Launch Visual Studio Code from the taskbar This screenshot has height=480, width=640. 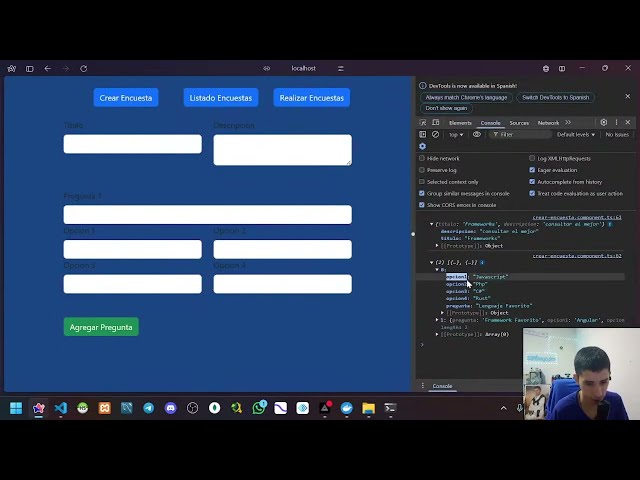pos(60,408)
